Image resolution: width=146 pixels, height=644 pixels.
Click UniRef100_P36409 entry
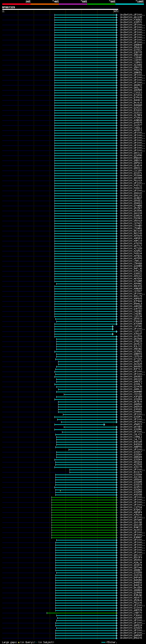[x=131, y=321]
